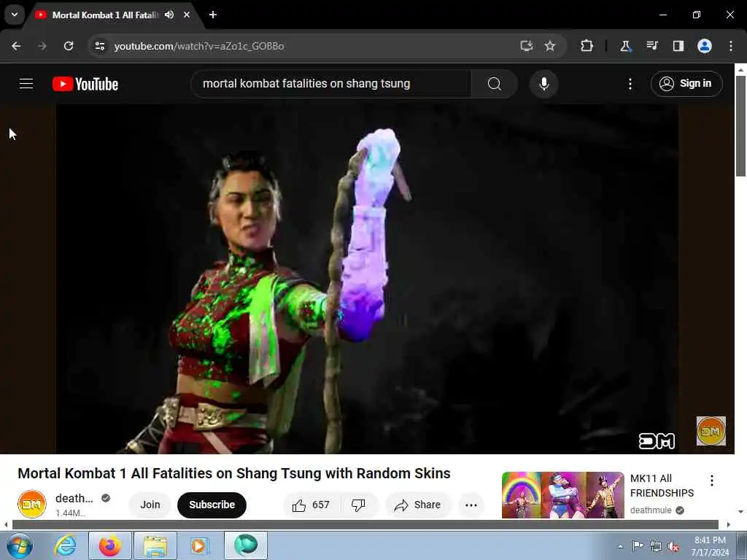Open Windows Media Player from taskbar
747x560 pixels.
(x=200, y=545)
